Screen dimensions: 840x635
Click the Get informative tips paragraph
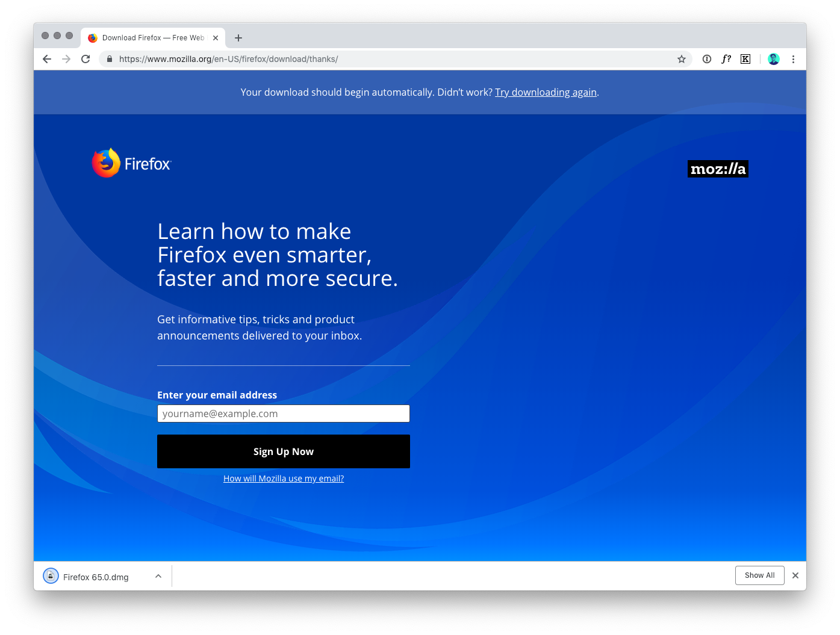(260, 327)
